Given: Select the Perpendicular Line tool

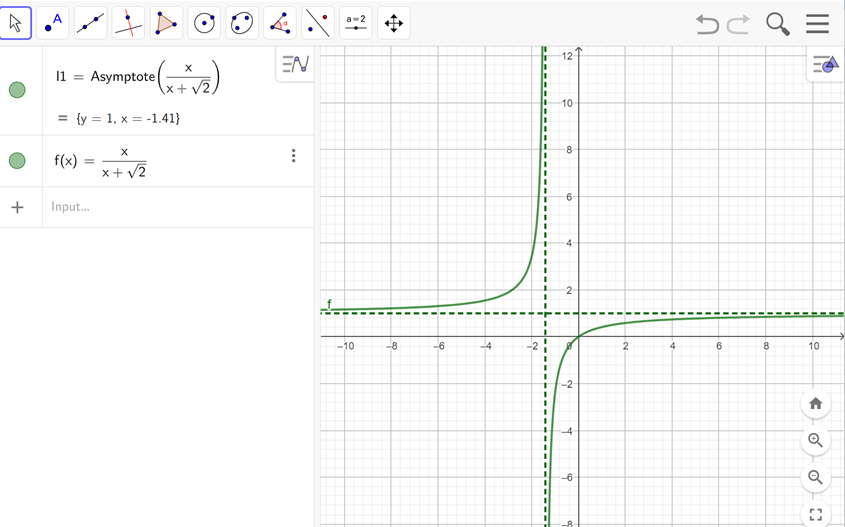Looking at the screenshot, I should pos(128,23).
